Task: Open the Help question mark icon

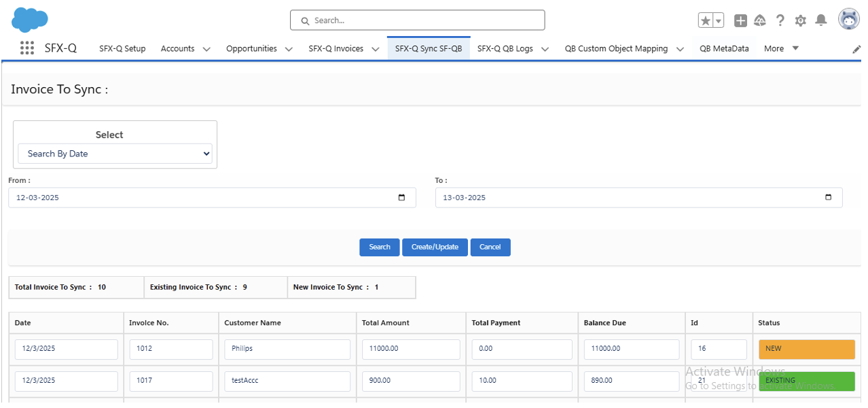Action: click(x=780, y=21)
